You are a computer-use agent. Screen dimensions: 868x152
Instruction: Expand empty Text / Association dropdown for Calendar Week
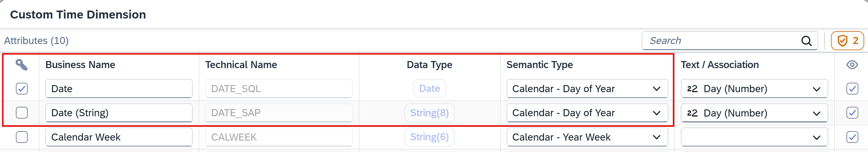point(754,137)
